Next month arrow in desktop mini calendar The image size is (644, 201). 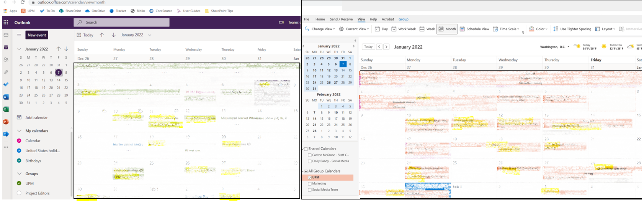[353, 46]
